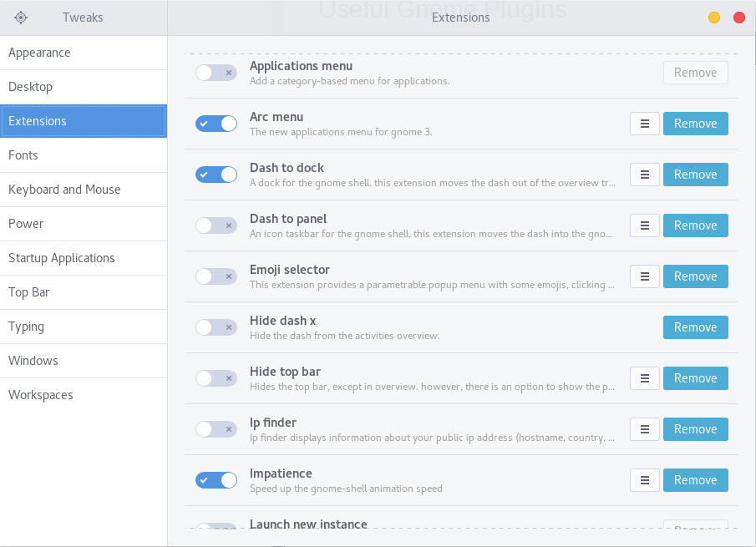756x547 pixels.
Task: Open Dash to panel settings icon
Action: [645, 225]
